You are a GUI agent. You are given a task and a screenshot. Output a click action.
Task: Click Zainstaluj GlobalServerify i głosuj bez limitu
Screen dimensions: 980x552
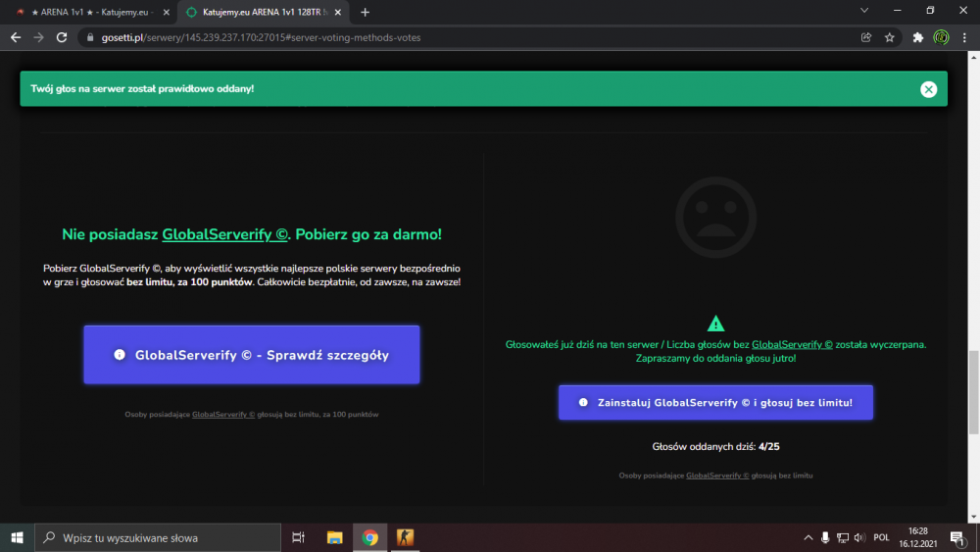pyautogui.click(x=715, y=403)
